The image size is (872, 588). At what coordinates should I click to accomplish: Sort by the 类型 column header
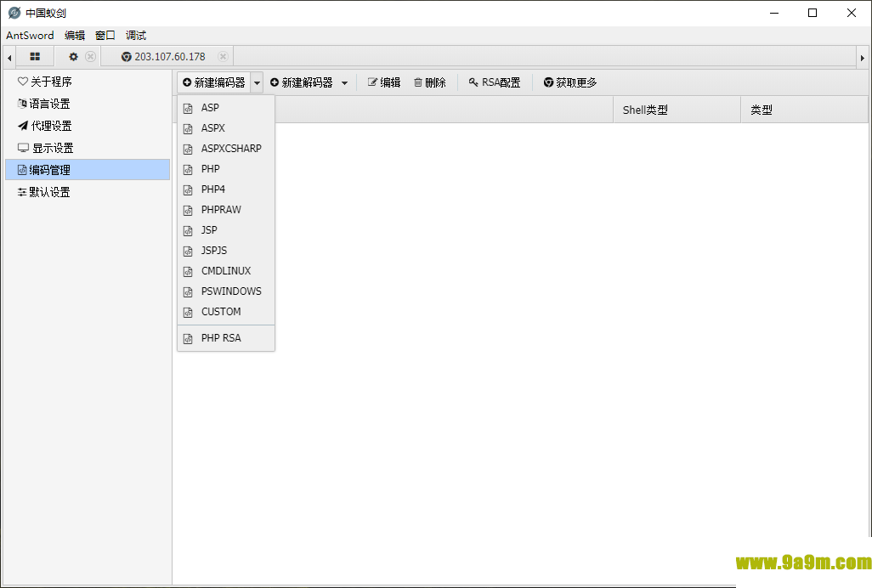click(x=805, y=110)
